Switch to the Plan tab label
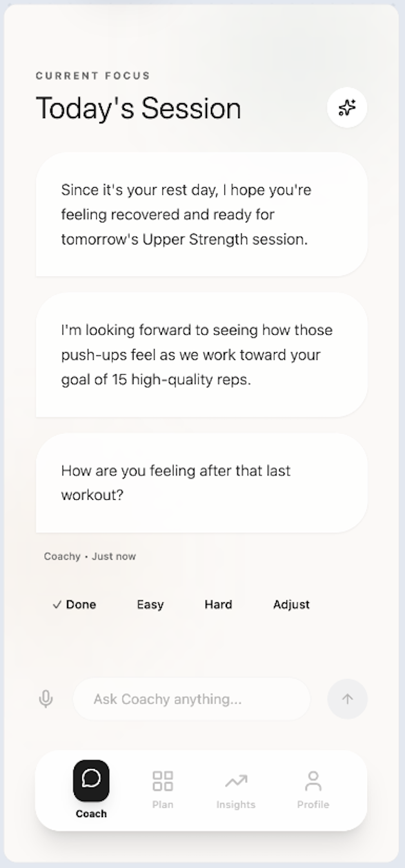This screenshot has height=868, width=405. coord(163,805)
